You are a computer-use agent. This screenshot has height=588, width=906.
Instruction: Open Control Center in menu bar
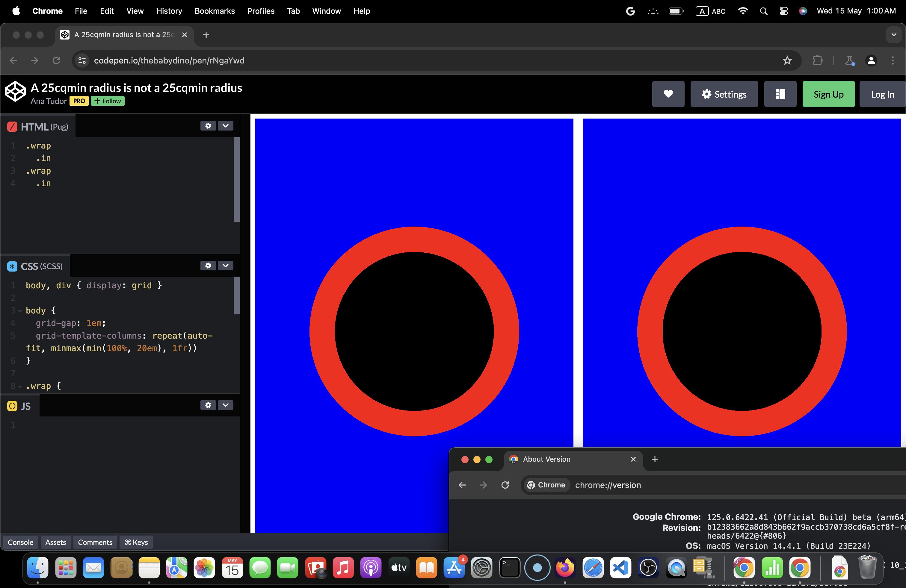pyautogui.click(x=783, y=11)
